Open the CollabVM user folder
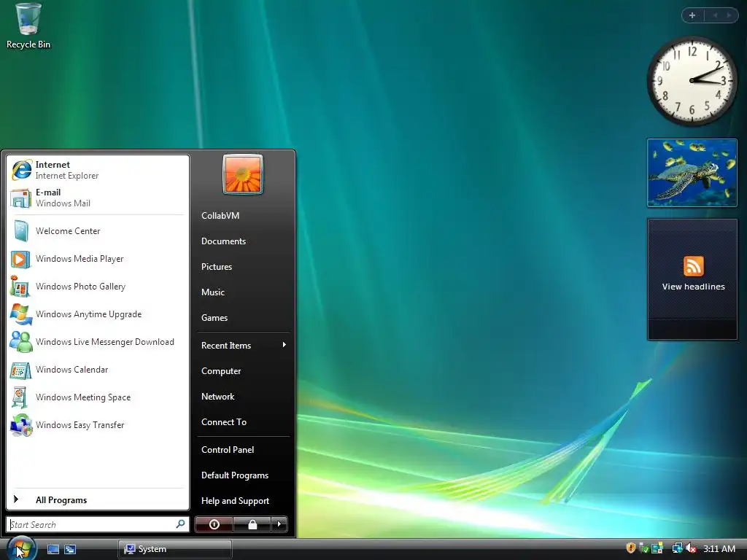747x560 pixels. coord(244,216)
